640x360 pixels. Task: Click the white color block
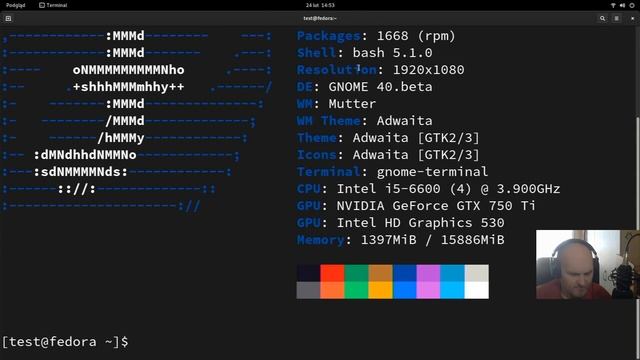[x=477, y=290]
